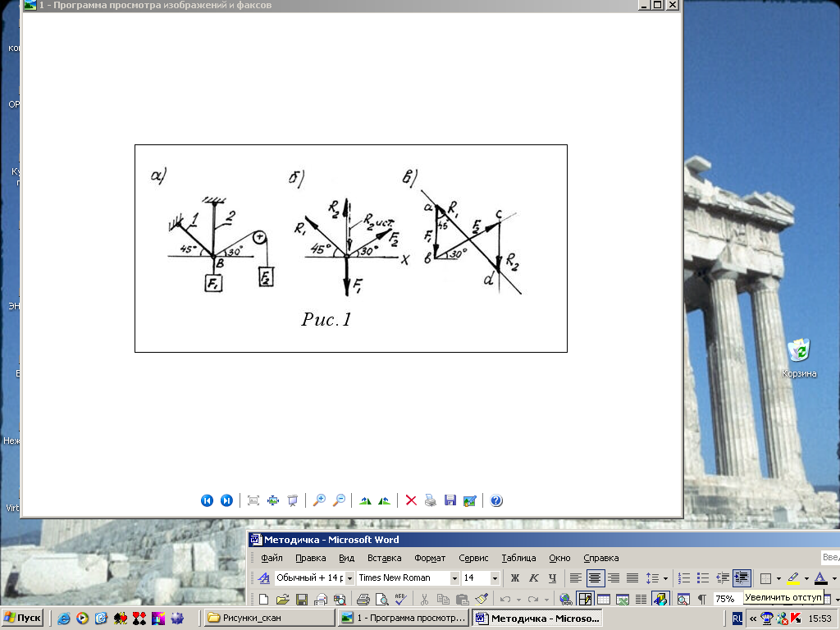Toggle bulleted list in Word
Viewport: 840px width, 630px height.
pos(702,578)
